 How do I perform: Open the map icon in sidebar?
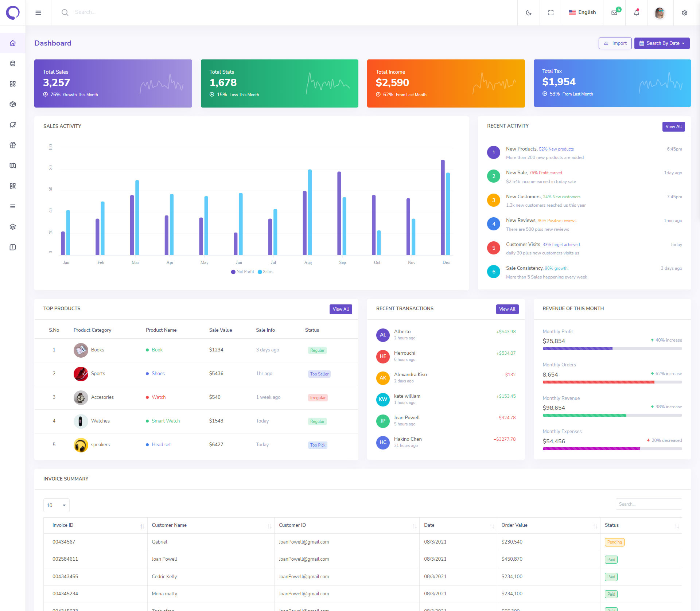[13, 166]
